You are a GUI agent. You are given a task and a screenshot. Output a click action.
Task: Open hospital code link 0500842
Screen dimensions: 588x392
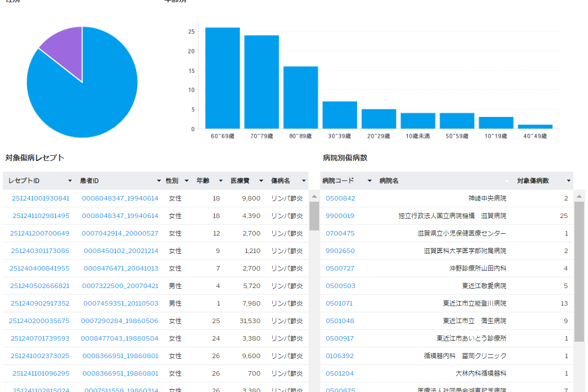click(x=340, y=198)
